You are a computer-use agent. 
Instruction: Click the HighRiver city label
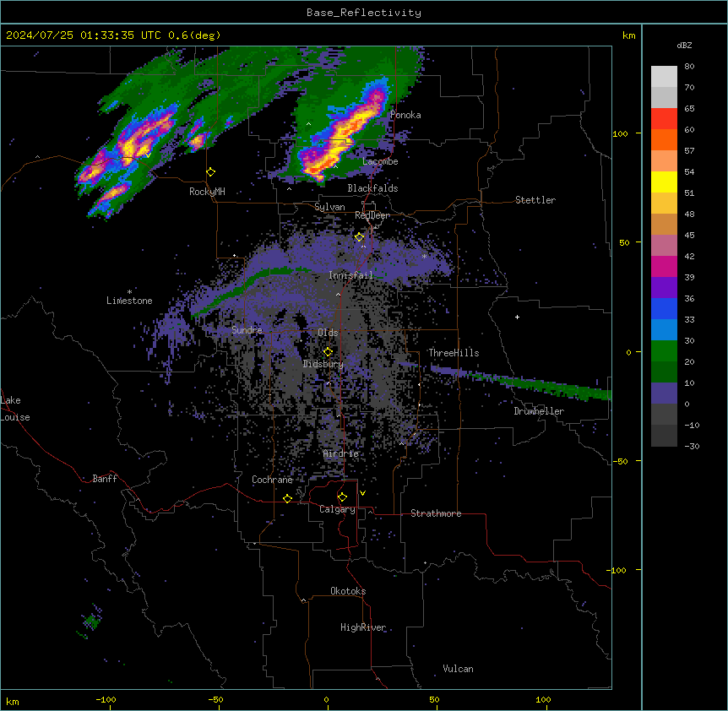pyautogui.click(x=363, y=627)
